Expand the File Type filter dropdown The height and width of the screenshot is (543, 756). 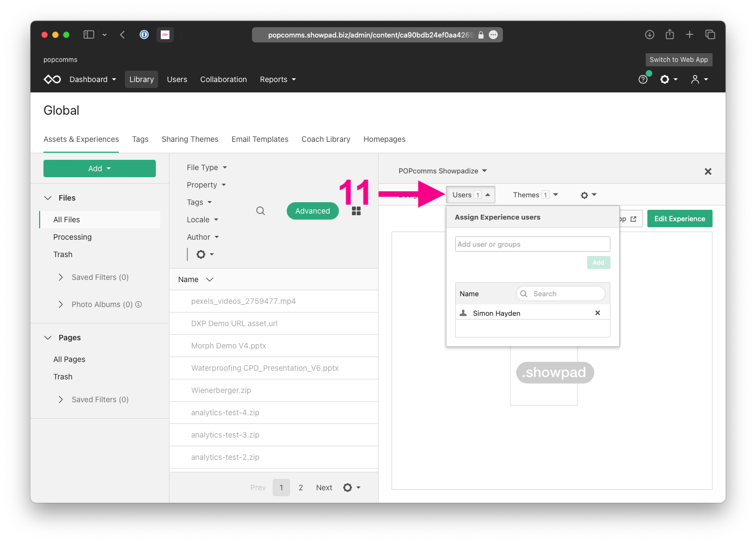pos(206,167)
